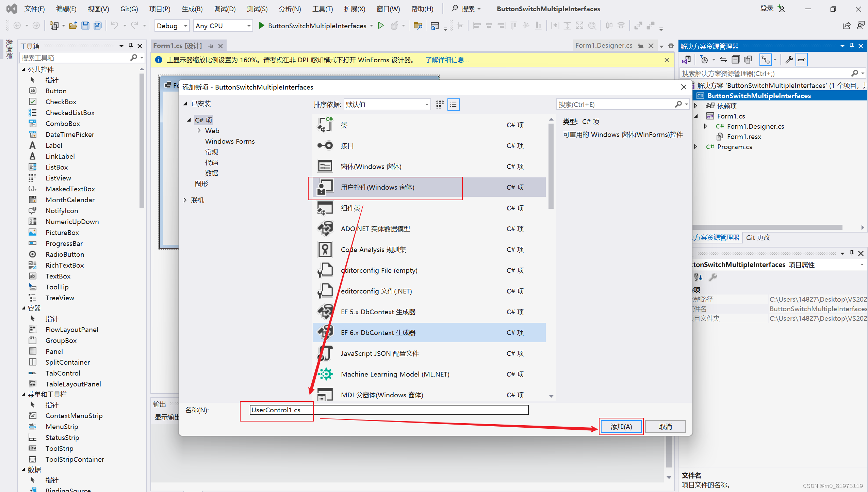Click the 了解详细信息 link in the warning bar
Image resolution: width=868 pixels, height=492 pixels.
[x=447, y=60]
